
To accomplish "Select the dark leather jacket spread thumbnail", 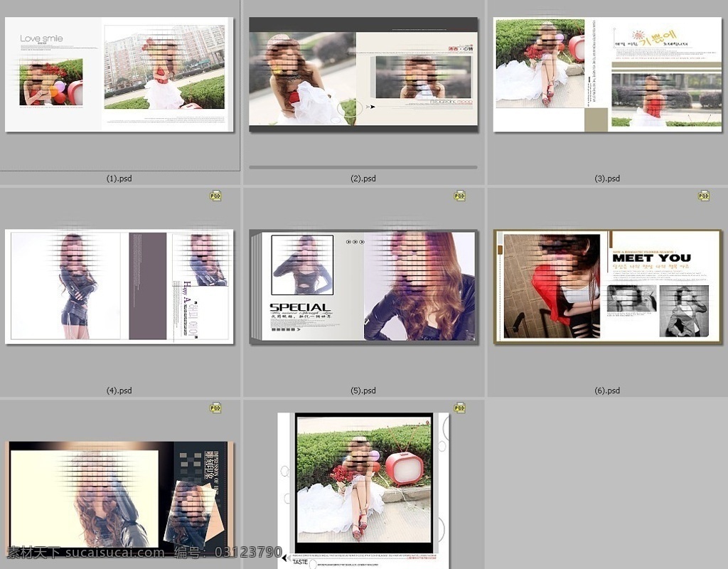I will pos(119,497).
